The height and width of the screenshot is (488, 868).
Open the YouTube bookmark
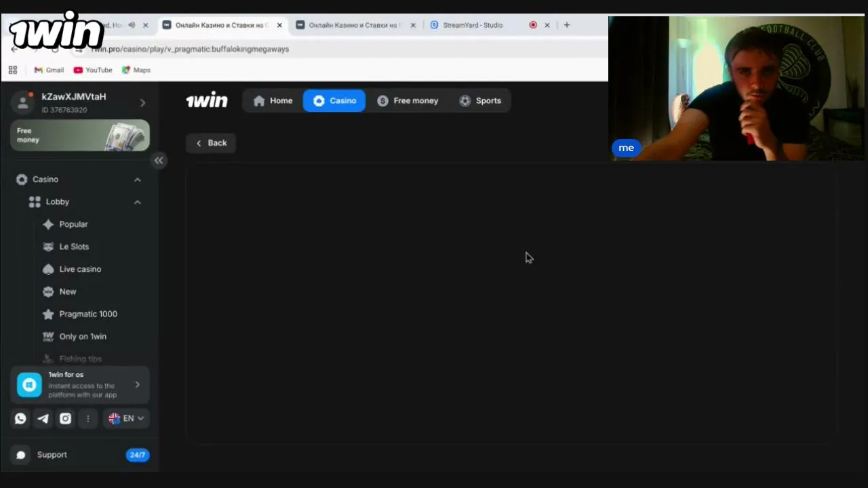coord(93,70)
